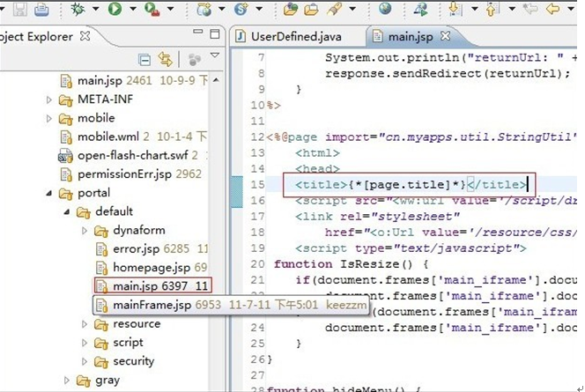Open the Project Explorer view menu triangle
Image resolution: width=585 pixels, height=392 pixels.
pos(214,55)
